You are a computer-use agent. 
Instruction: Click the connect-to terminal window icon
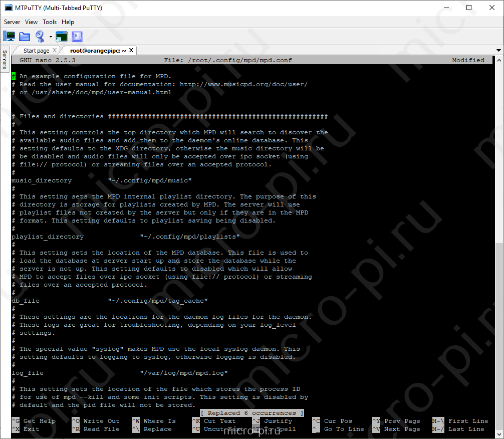point(62,37)
